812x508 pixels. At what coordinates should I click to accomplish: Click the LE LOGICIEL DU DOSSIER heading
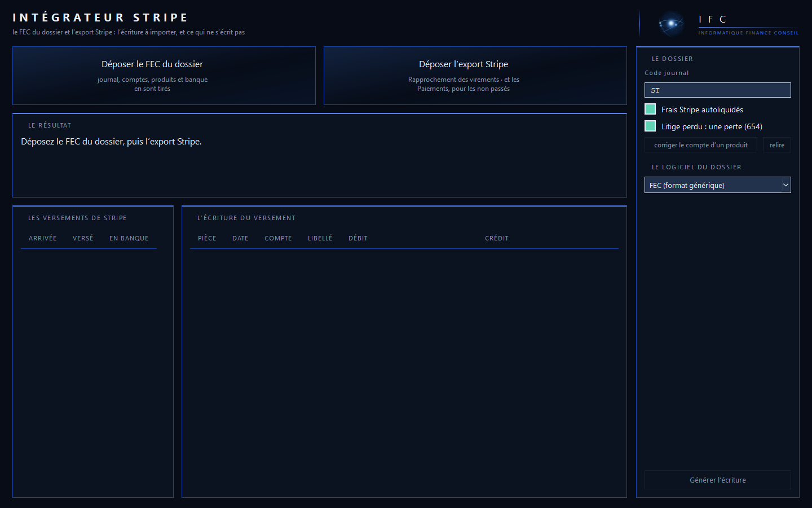696,167
